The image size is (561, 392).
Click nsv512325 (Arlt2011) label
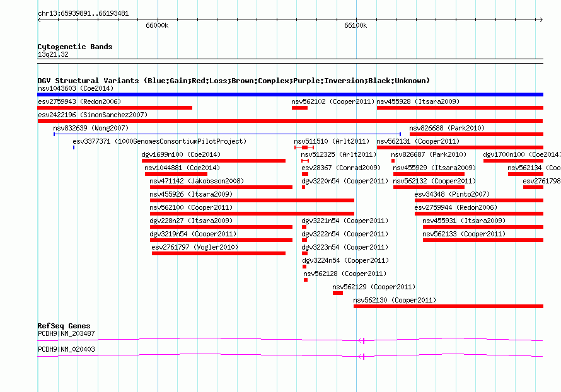338,154
